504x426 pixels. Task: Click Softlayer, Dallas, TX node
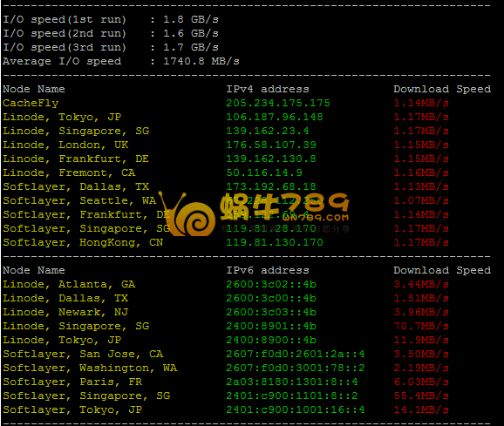click(76, 186)
